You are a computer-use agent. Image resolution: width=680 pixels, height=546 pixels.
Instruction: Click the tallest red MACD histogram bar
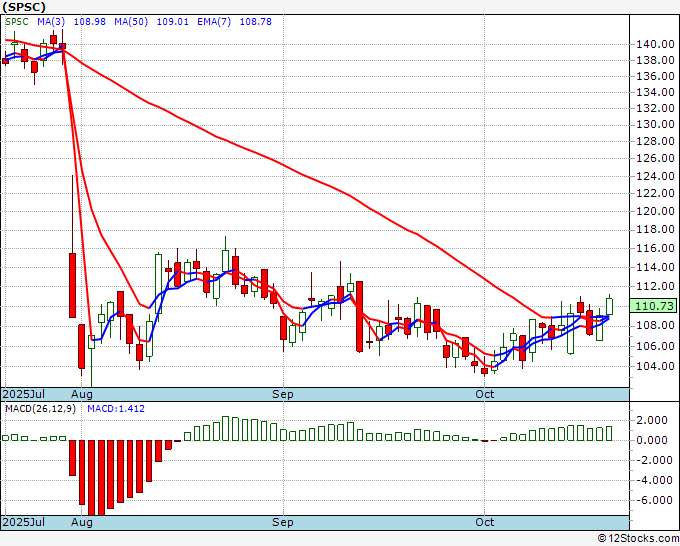[x=92, y=477]
